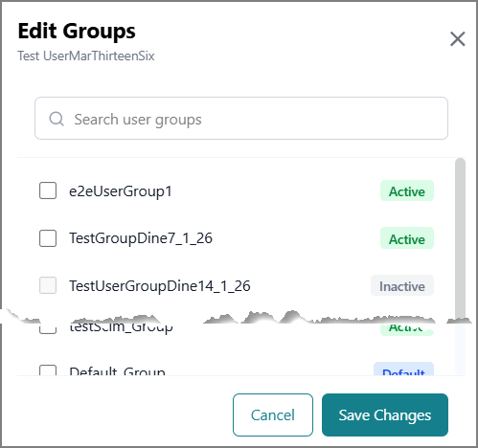The width and height of the screenshot is (478, 448).
Task: Click the TestGroupDine7_1_26 group name
Action: 141,238
